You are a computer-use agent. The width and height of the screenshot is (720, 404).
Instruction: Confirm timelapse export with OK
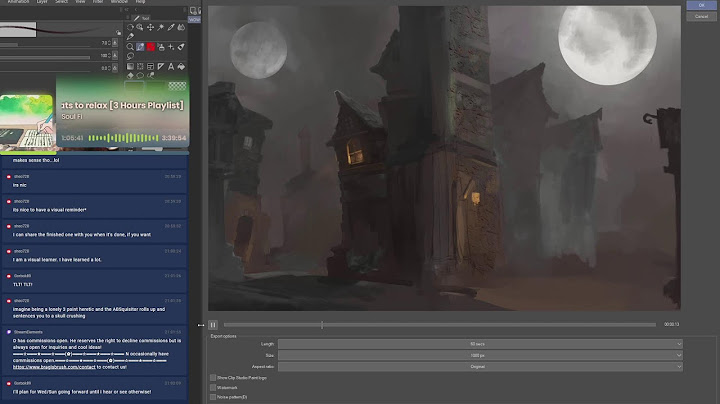pyautogui.click(x=701, y=5)
